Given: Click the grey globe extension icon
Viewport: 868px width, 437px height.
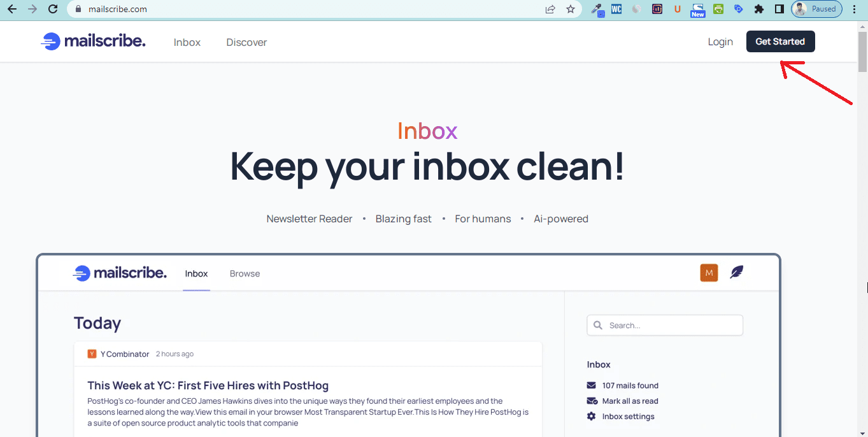Looking at the screenshot, I should click(636, 9).
